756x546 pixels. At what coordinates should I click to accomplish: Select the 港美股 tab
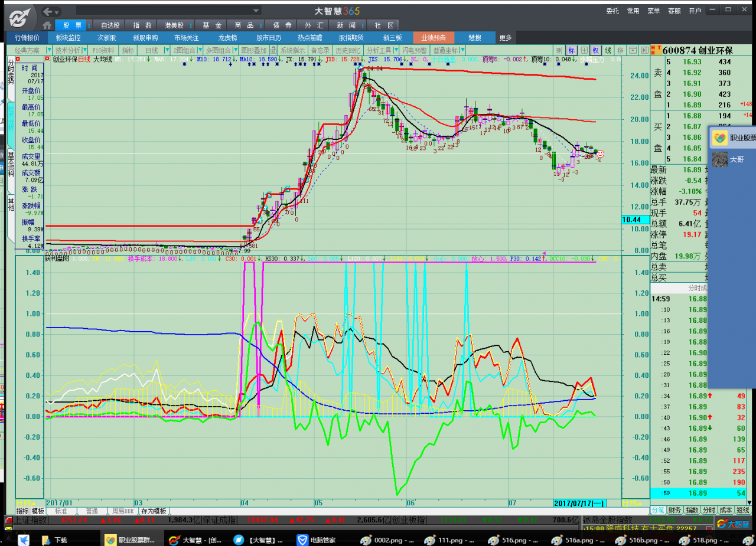coord(174,25)
